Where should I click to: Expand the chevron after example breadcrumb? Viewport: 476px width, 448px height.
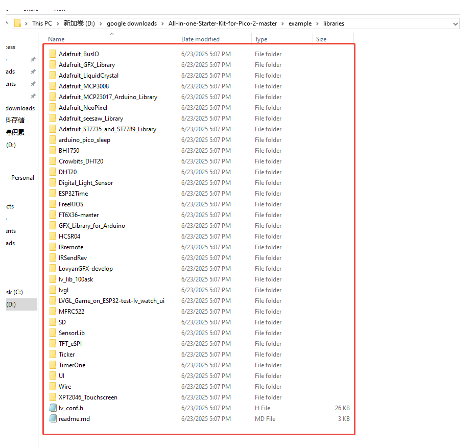click(x=317, y=23)
